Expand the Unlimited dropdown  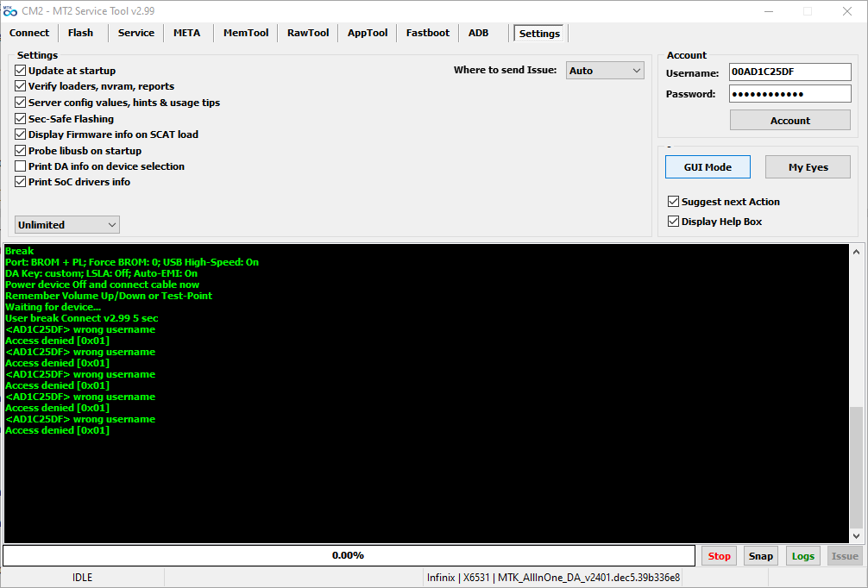[x=67, y=225]
